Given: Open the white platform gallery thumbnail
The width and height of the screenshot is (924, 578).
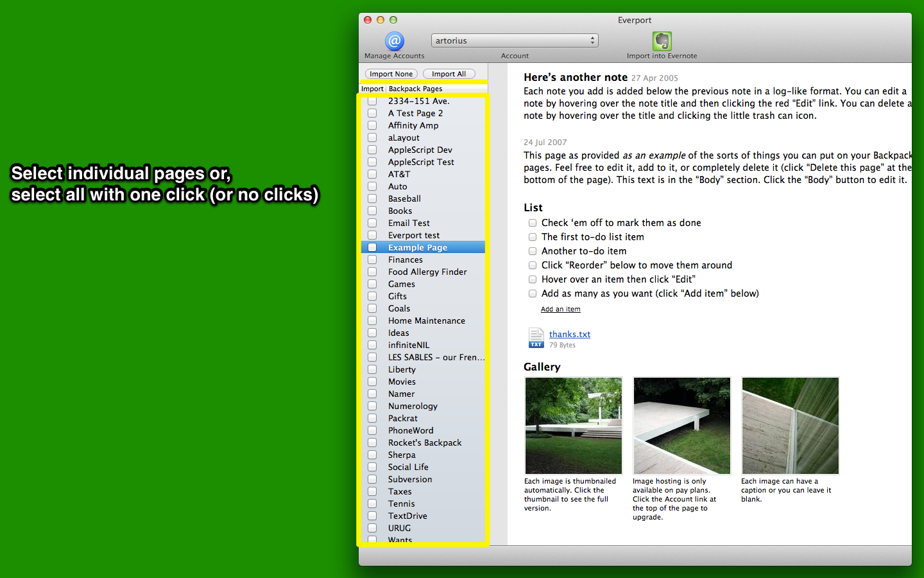Looking at the screenshot, I should pyautogui.click(x=682, y=425).
